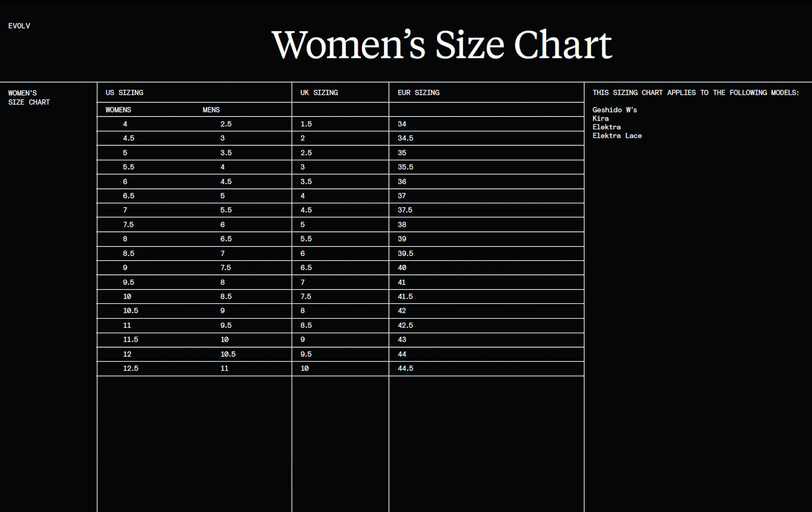Click the Women's Size Chart sidebar label

click(29, 98)
